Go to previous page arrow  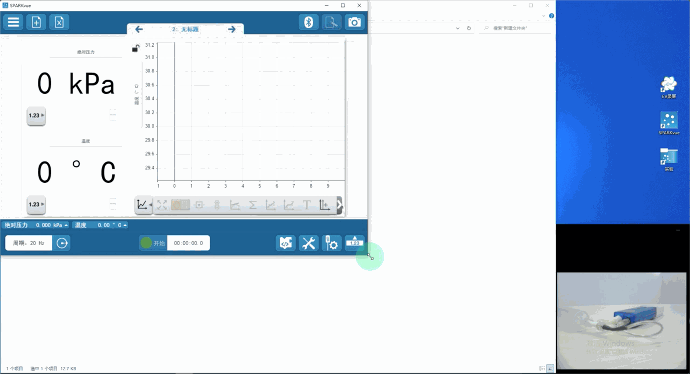click(x=139, y=29)
